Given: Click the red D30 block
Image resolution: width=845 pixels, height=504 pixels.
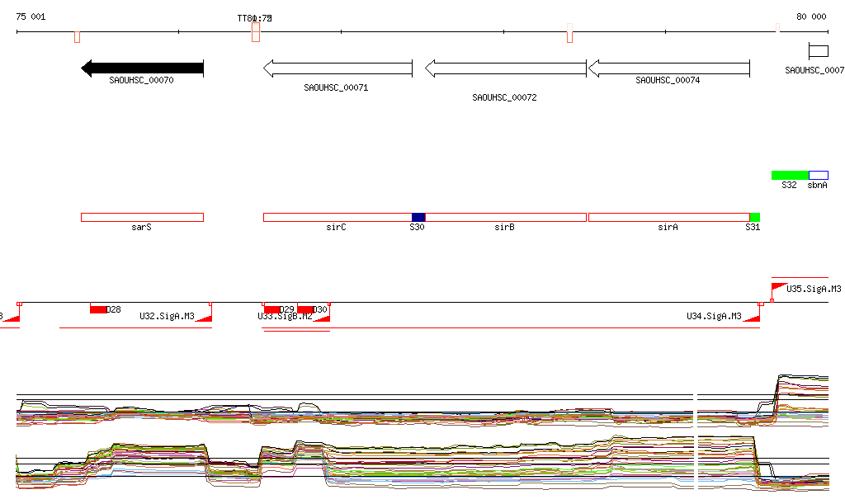Looking at the screenshot, I should (305, 309).
